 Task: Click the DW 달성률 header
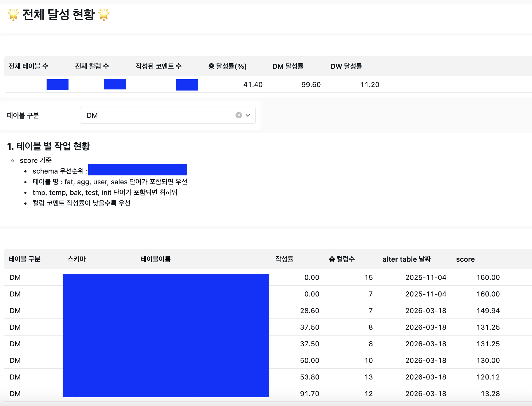[346, 66]
